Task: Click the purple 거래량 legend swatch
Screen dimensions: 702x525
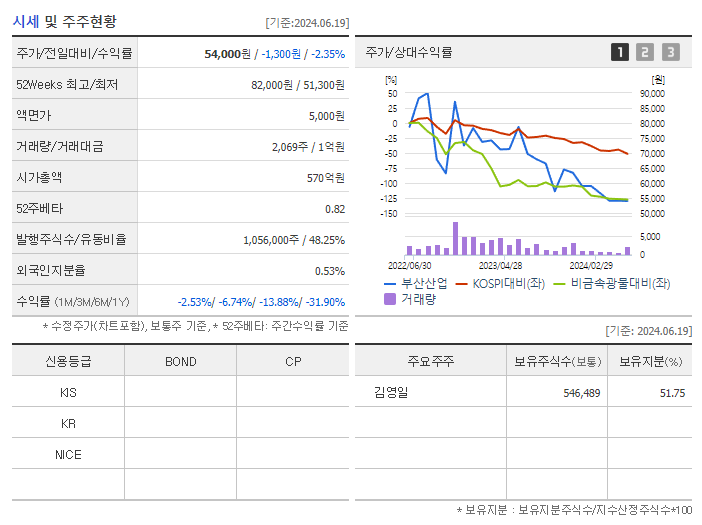Action: pos(390,299)
